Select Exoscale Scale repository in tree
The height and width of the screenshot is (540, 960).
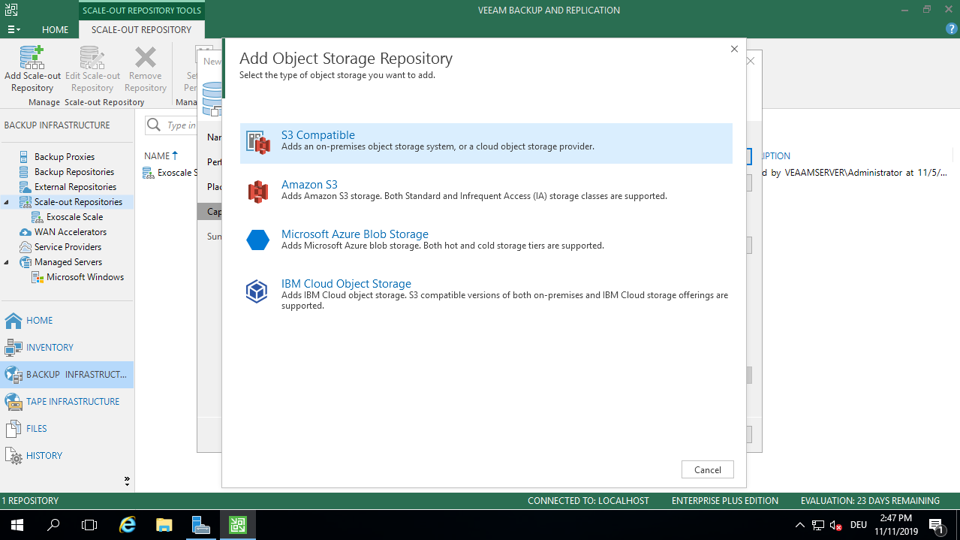click(x=74, y=217)
